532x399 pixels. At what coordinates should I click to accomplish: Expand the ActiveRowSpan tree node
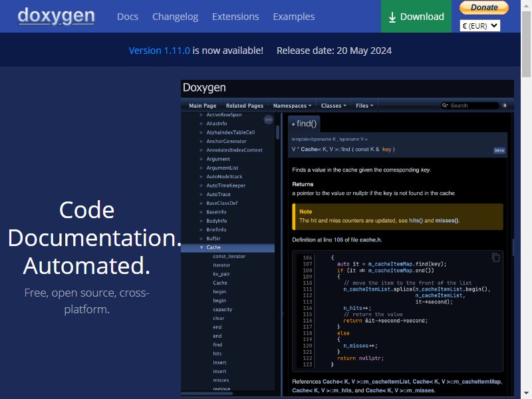(201, 114)
